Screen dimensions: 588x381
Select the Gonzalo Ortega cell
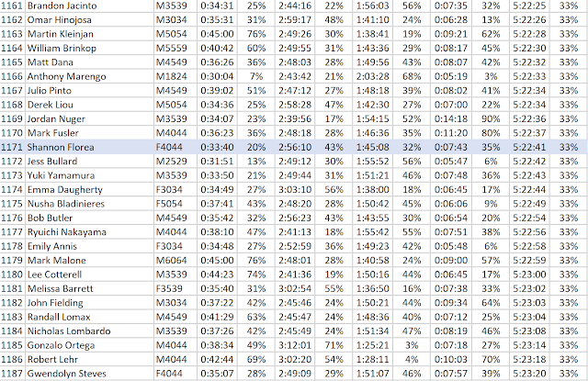89,345
